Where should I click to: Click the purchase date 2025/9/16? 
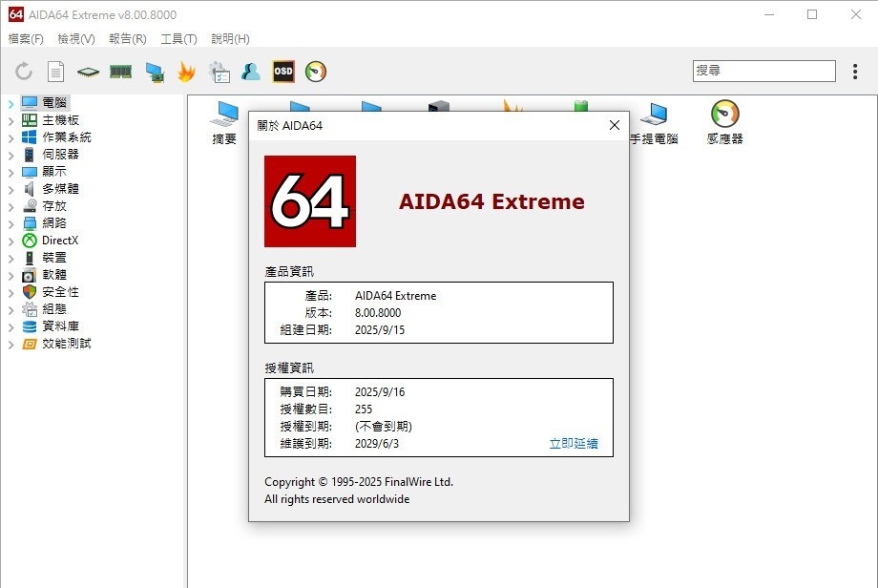click(x=380, y=392)
